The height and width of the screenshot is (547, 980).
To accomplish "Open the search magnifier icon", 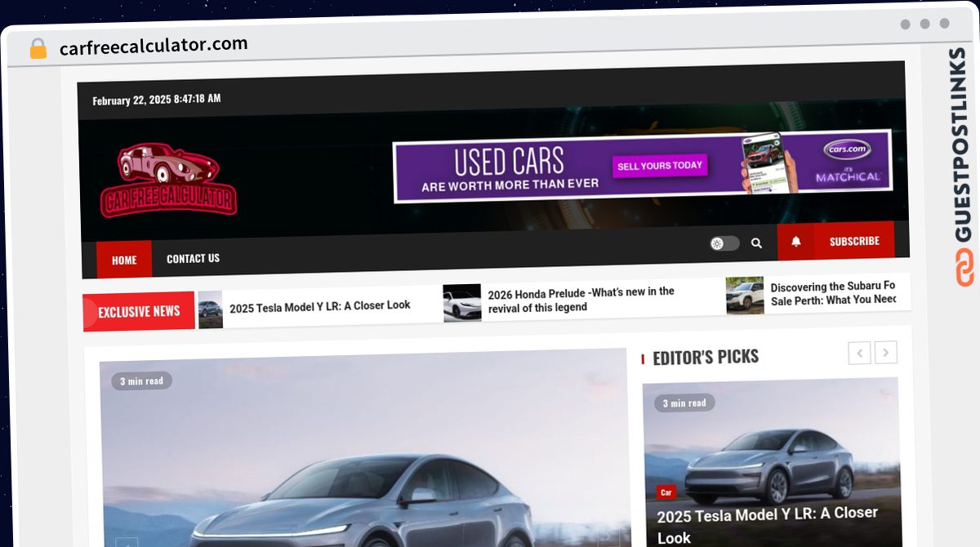I will click(756, 243).
